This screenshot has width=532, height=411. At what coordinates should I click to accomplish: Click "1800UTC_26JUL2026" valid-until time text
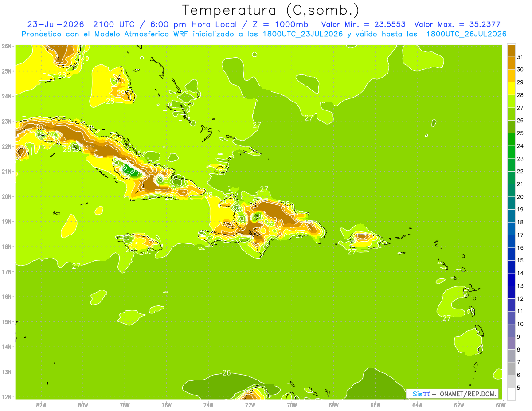point(466,34)
